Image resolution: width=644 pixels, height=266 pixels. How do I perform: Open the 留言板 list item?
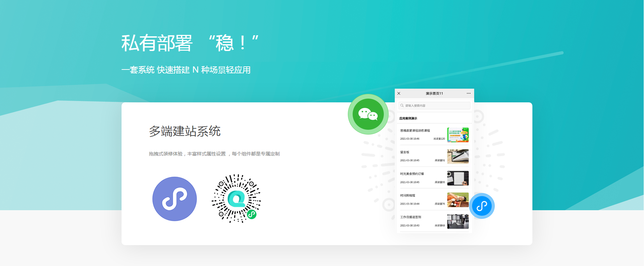point(405,152)
